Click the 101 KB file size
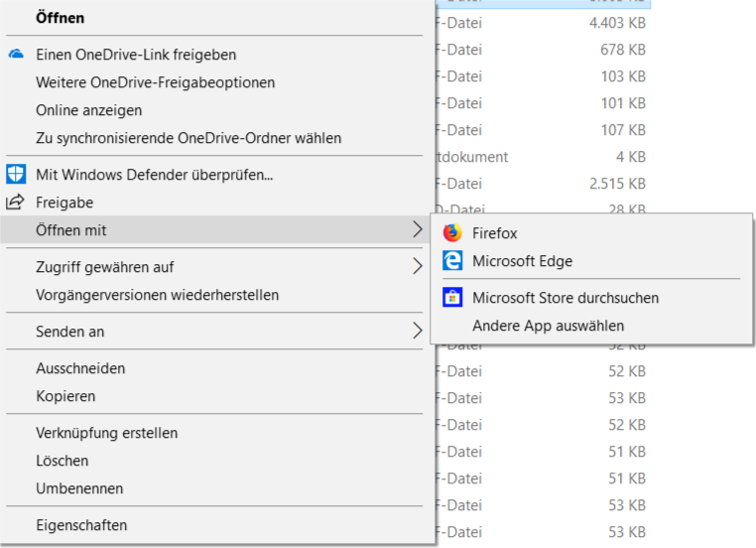Viewport: 756px width, 548px height. point(623,103)
